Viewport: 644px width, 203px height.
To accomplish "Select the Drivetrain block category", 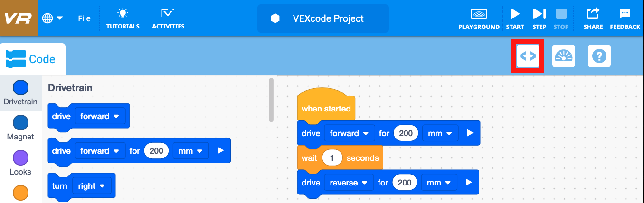I will point(20,93).
